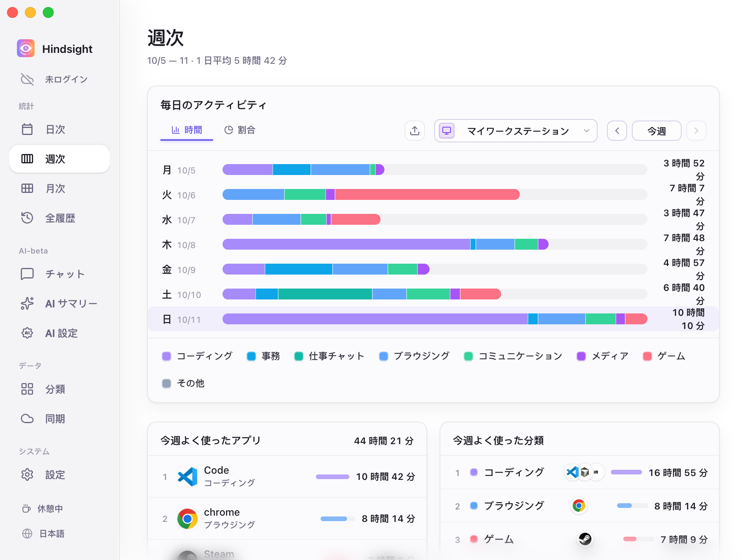Toggle その他 legend swatch
747x560 pixels.
tap(167, 383)
